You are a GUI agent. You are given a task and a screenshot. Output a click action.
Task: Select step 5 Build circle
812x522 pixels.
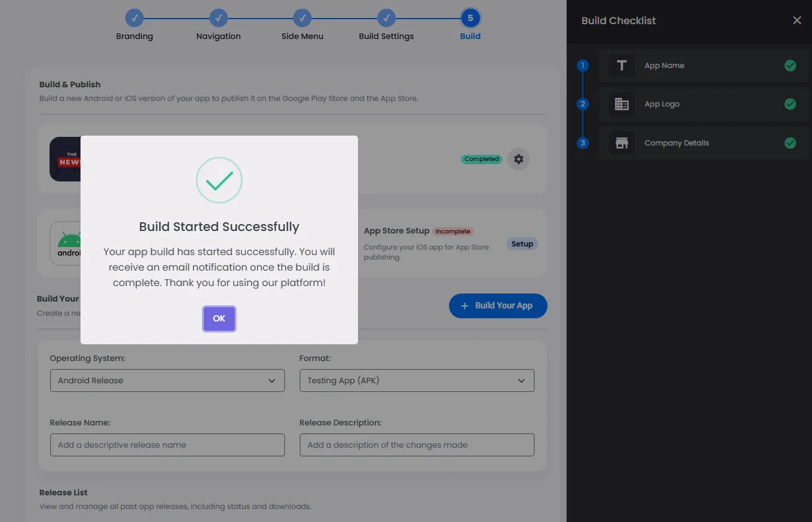pyautogui.click(x=470, y=19)
